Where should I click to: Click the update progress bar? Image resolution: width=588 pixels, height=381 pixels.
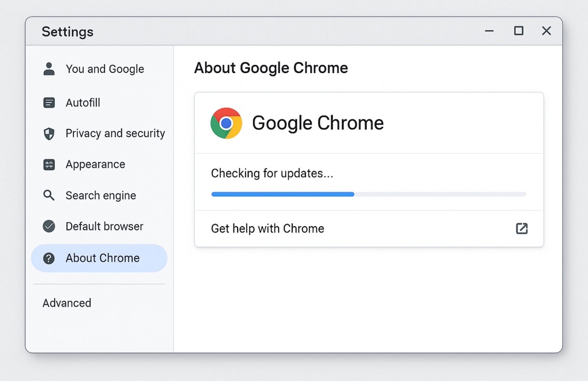[x=368, y=194]
